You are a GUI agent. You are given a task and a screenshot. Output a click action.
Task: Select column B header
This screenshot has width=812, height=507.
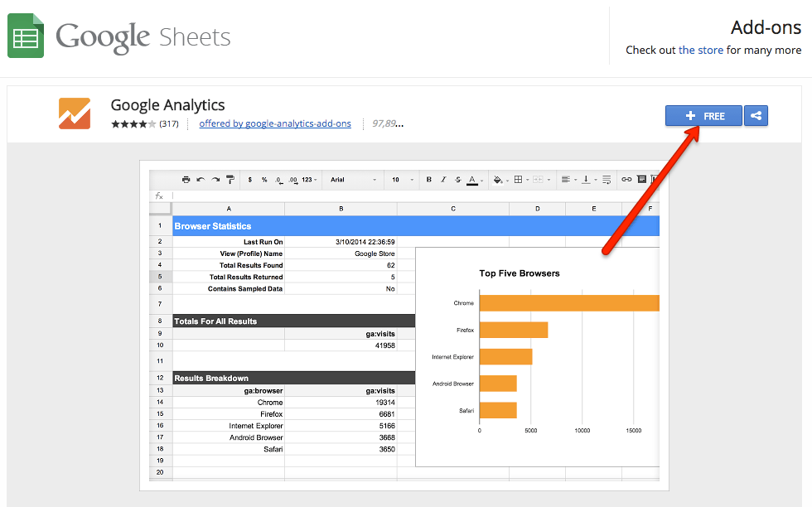341,209
